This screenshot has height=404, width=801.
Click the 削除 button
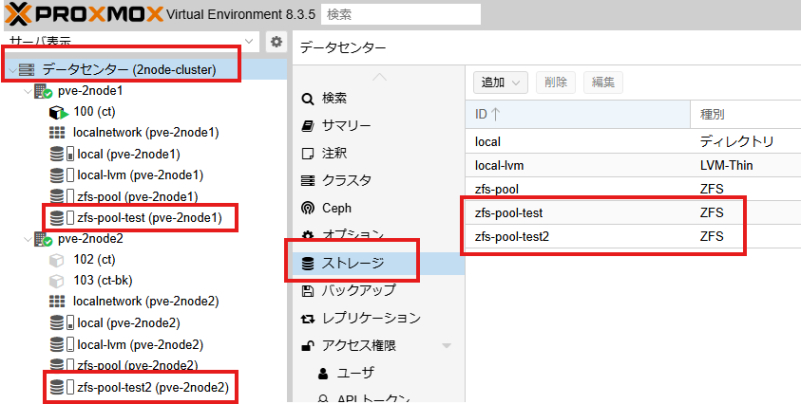tap(556, 82)
